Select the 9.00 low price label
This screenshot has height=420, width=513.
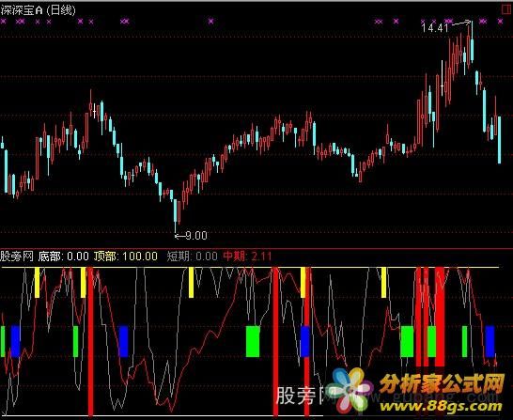tap(196, 236)
